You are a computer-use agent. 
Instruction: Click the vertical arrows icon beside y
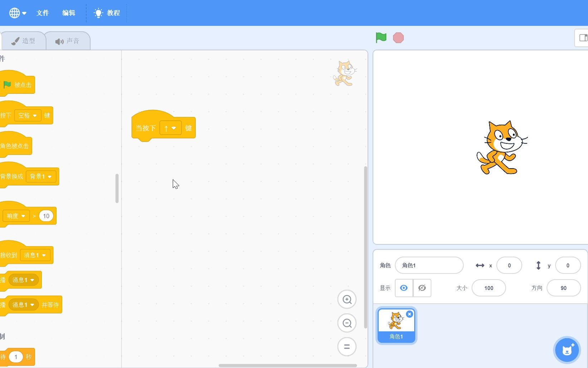tap(538, 265)
